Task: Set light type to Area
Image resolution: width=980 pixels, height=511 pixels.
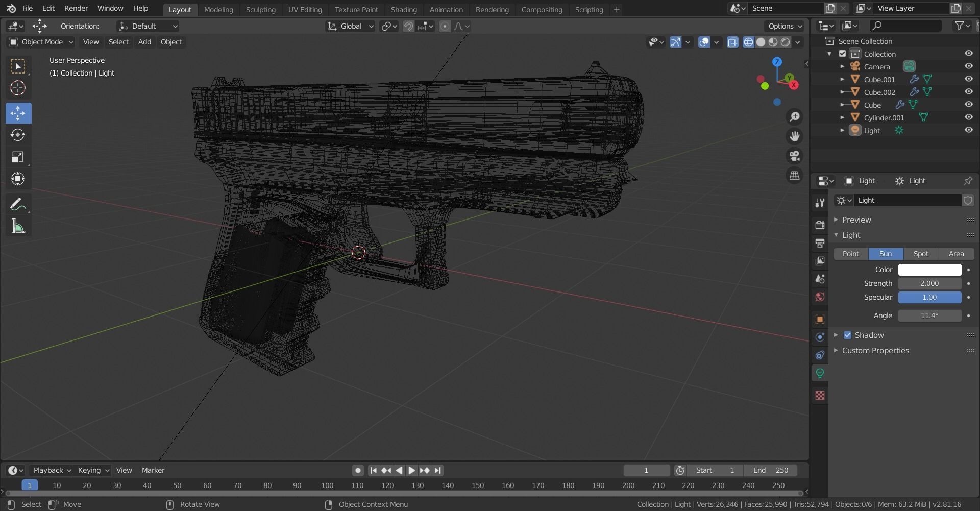Action: coord(957,254)
